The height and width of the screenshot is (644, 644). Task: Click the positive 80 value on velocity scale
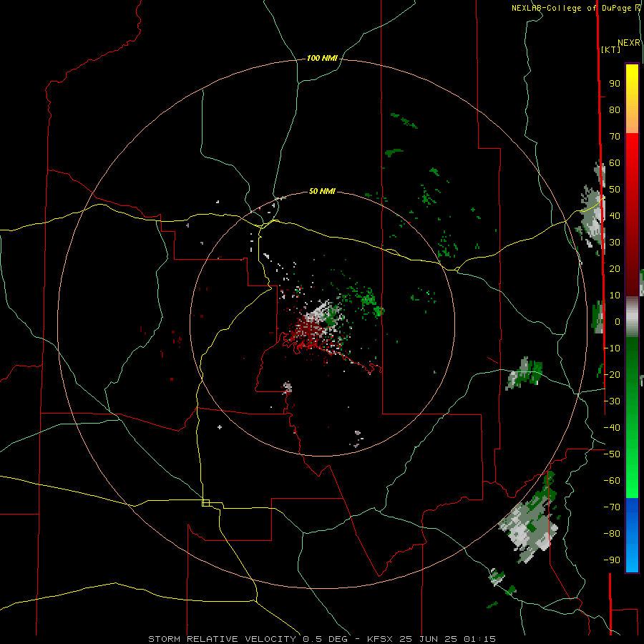click(x=615, y=110)
